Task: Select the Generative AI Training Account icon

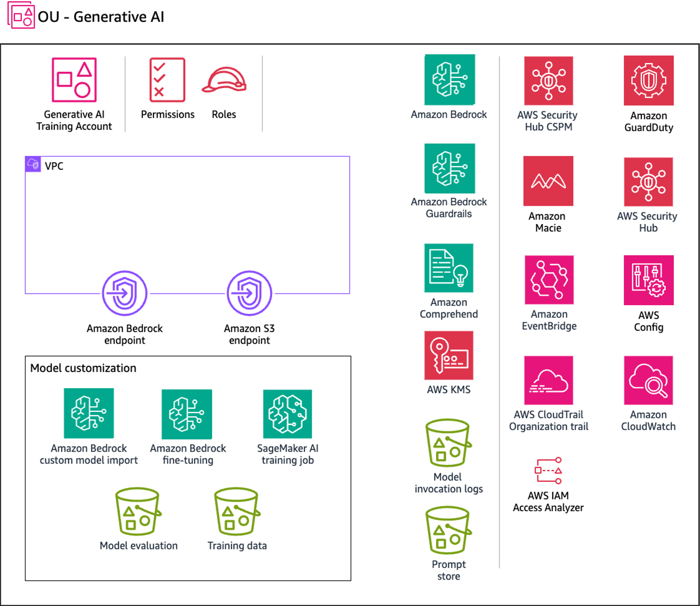Action: (x=74, y=80)
